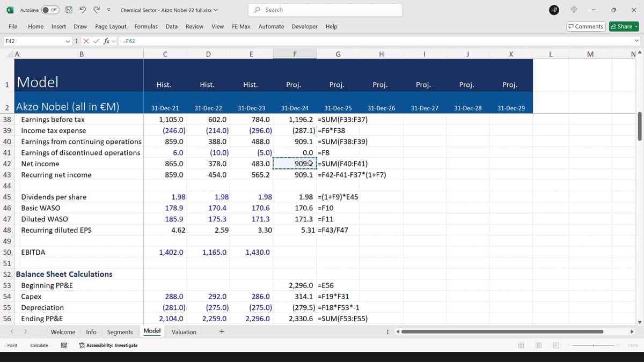This screenshot has width=644, height=362.
Task: Switch to the Welcome sheet tab
Action: tap(63, 332)
